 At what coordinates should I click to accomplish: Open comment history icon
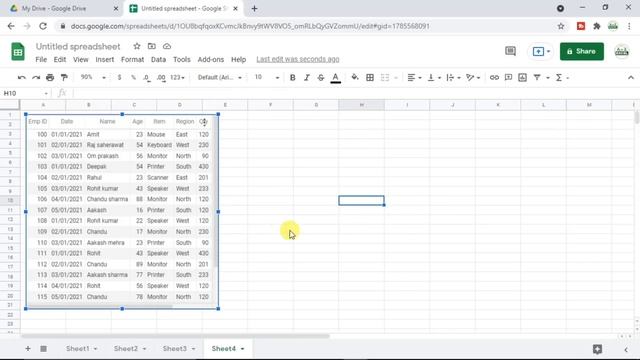510,51
